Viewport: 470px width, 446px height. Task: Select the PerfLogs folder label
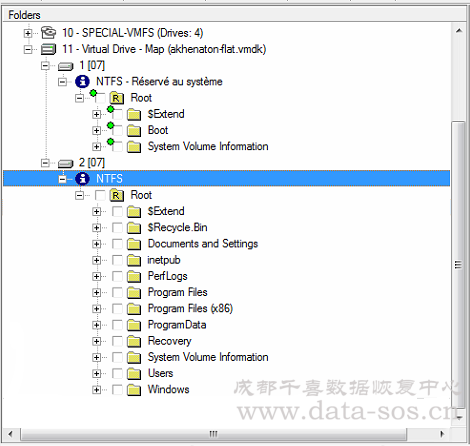[167, 276]
